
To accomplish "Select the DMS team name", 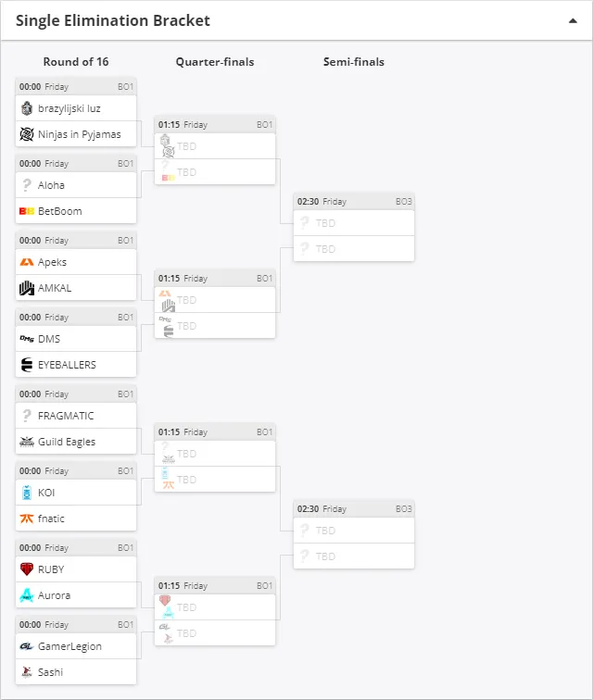I will (x=49, y=339).
